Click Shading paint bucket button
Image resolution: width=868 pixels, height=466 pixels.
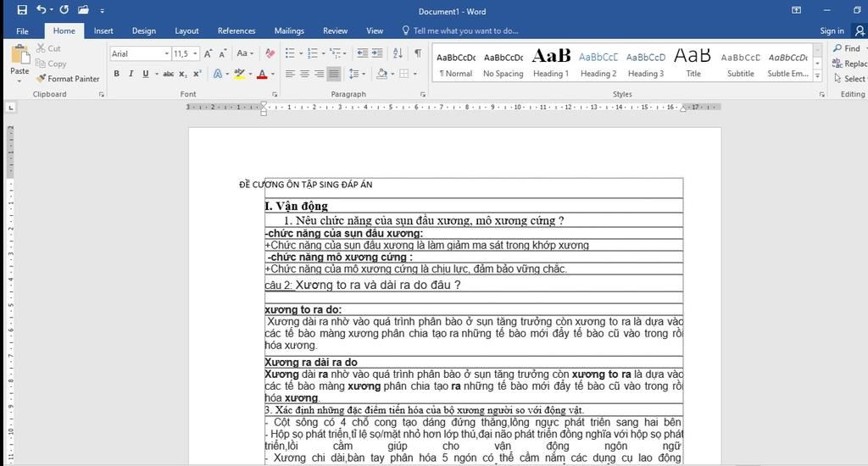382,74
